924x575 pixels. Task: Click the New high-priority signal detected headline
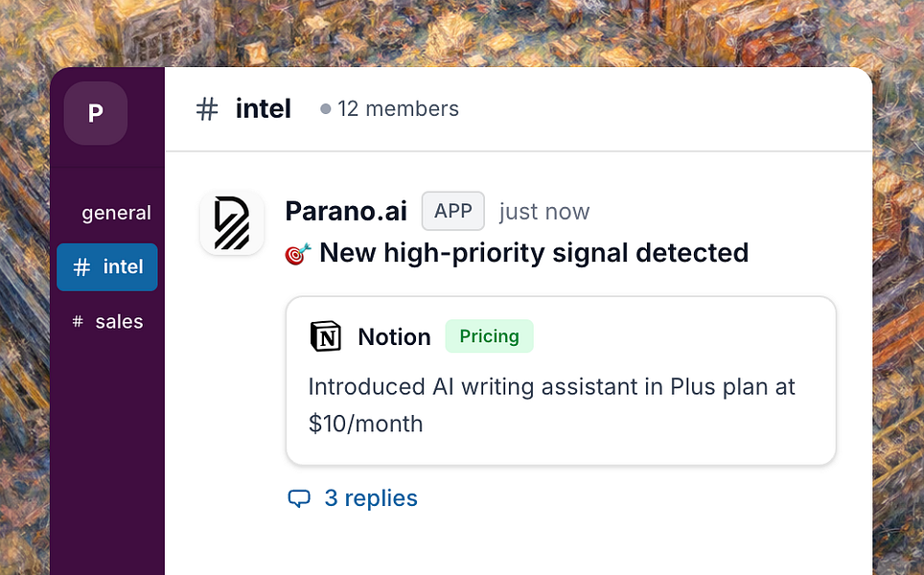(x=533, y=253)
